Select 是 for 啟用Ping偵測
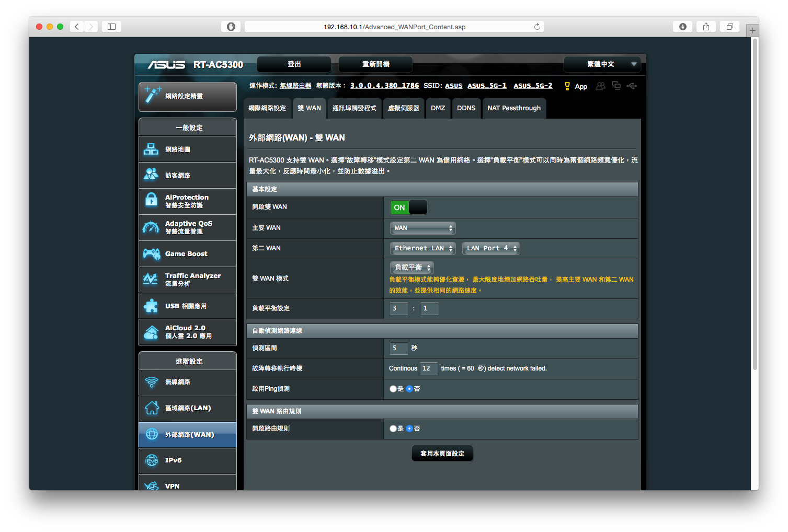This screenshot has height=532, width=788. pyautogui.click(x=393, y=389)
